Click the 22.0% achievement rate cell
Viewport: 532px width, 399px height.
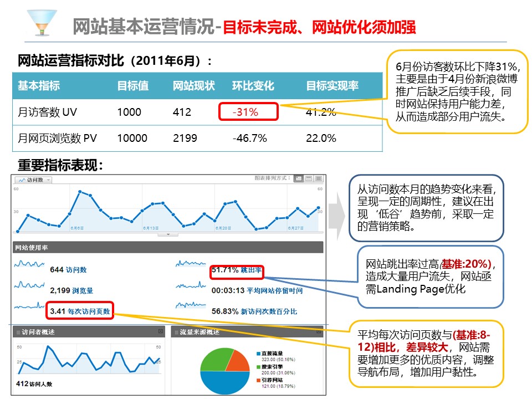pyautogui.click(x=321, y=138)
